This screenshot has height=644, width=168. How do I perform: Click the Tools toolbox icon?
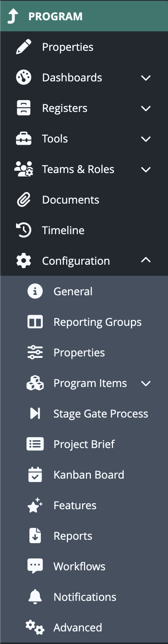tap(24, 139)
